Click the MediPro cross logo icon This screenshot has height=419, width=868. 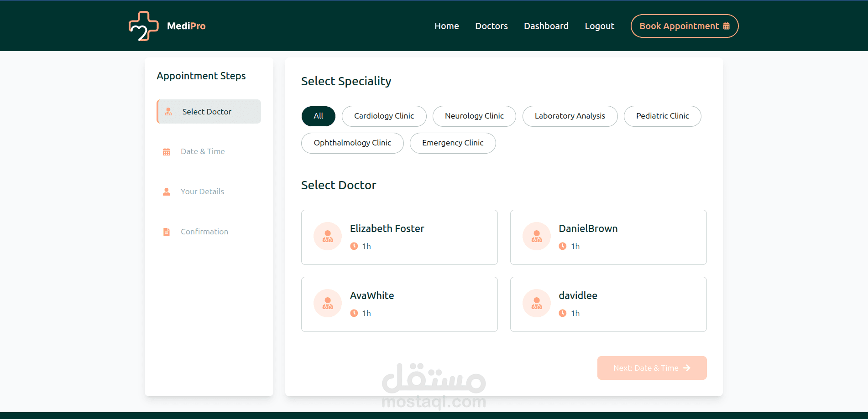point(144,26)
